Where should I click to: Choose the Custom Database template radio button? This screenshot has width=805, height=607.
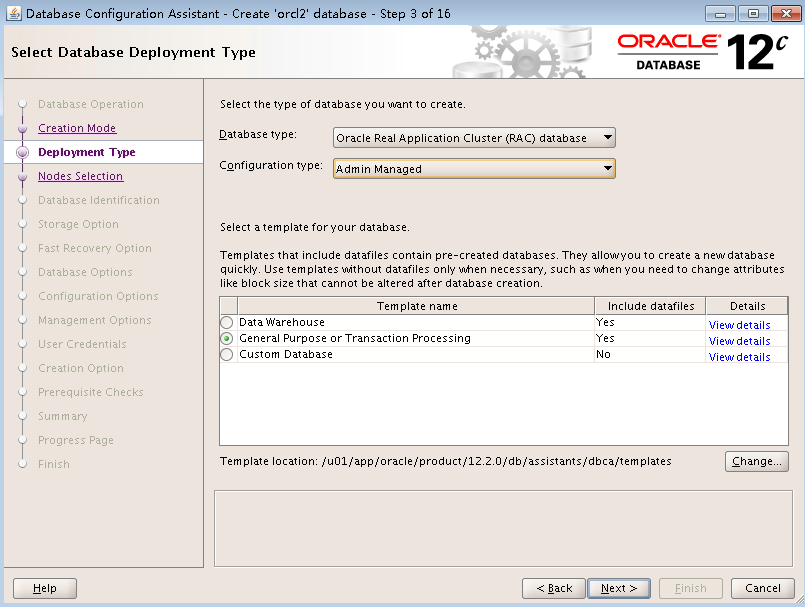[x=226, y=354]
